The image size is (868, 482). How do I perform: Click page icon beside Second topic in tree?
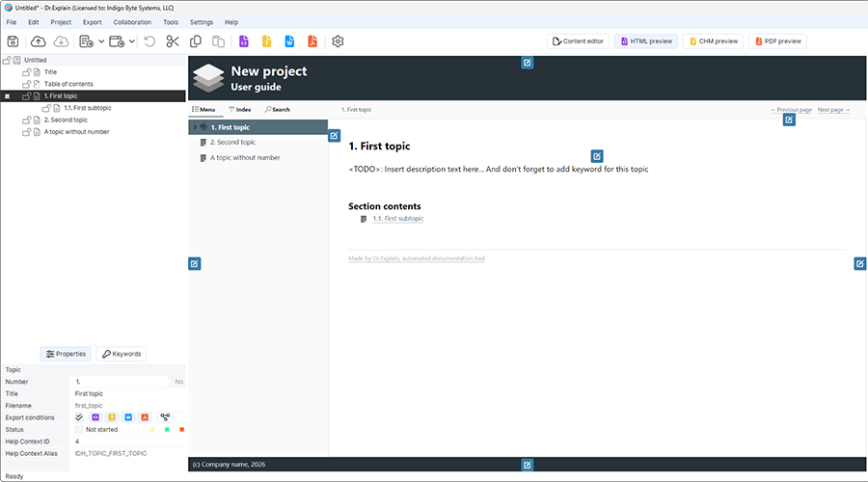click(37, 120)
